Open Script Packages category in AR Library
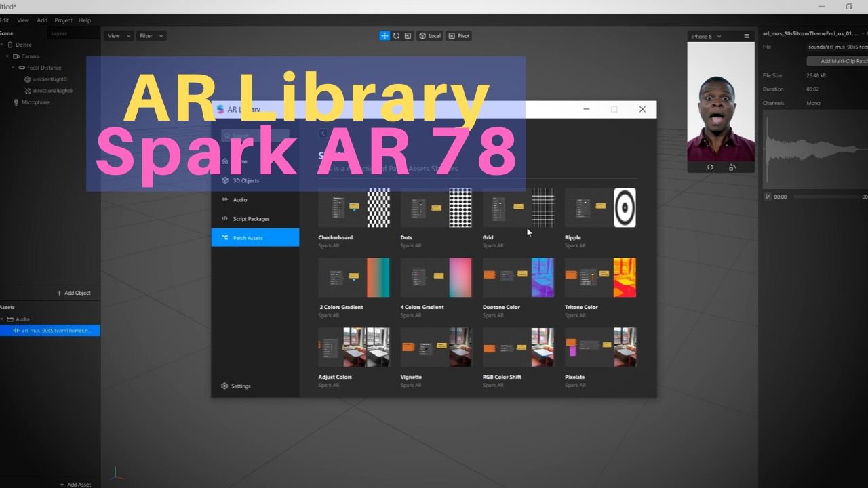This screenshot has width=868, height=488. pyautogui.click(x=255, y=219)
